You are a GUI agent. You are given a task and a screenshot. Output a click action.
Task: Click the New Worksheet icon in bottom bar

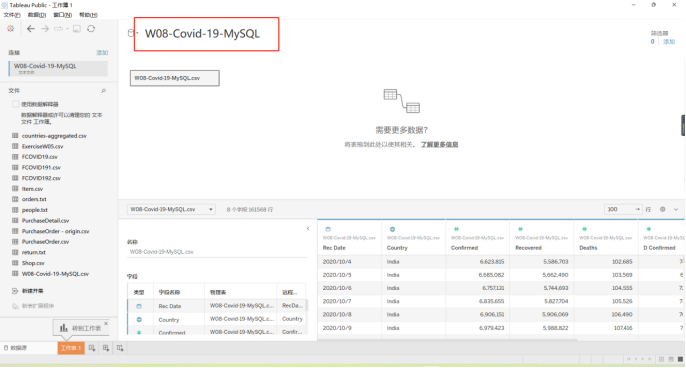(x=92, y=348)
